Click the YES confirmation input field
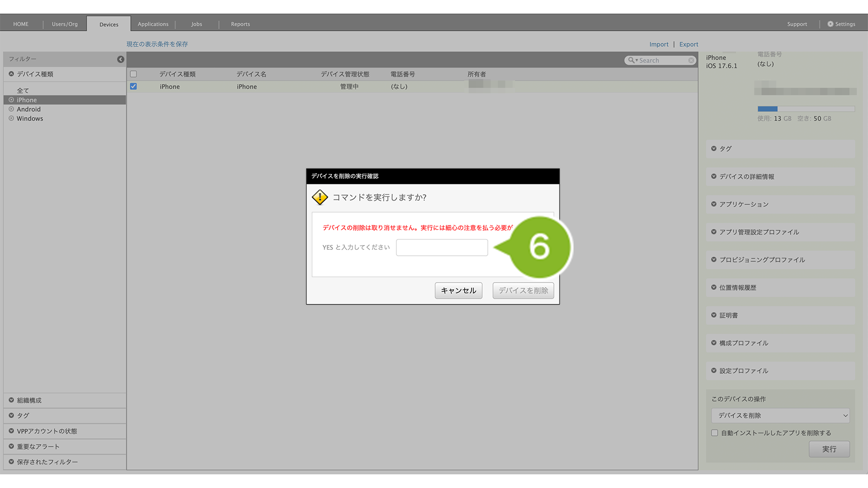This screenshot has width=868, height=488. (x=442, y=247)
